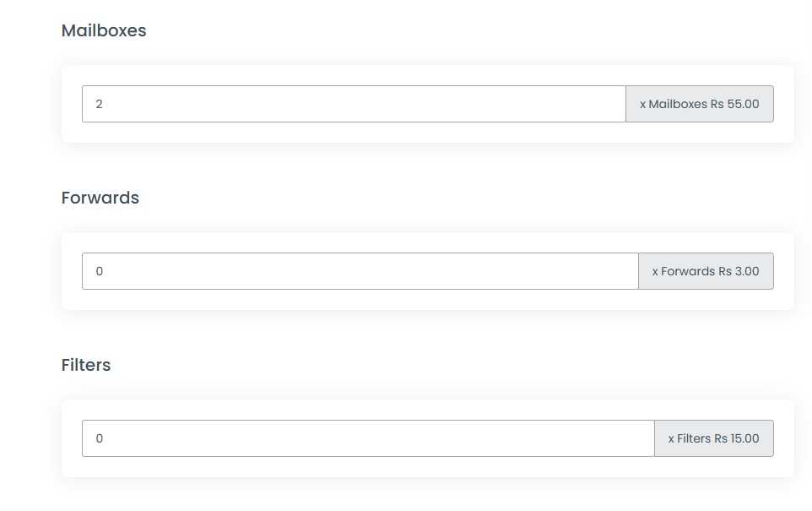This screenshot has width=812, height=511.
Task: Click the empty middle of the Mailboxes input
Action: 355,104
